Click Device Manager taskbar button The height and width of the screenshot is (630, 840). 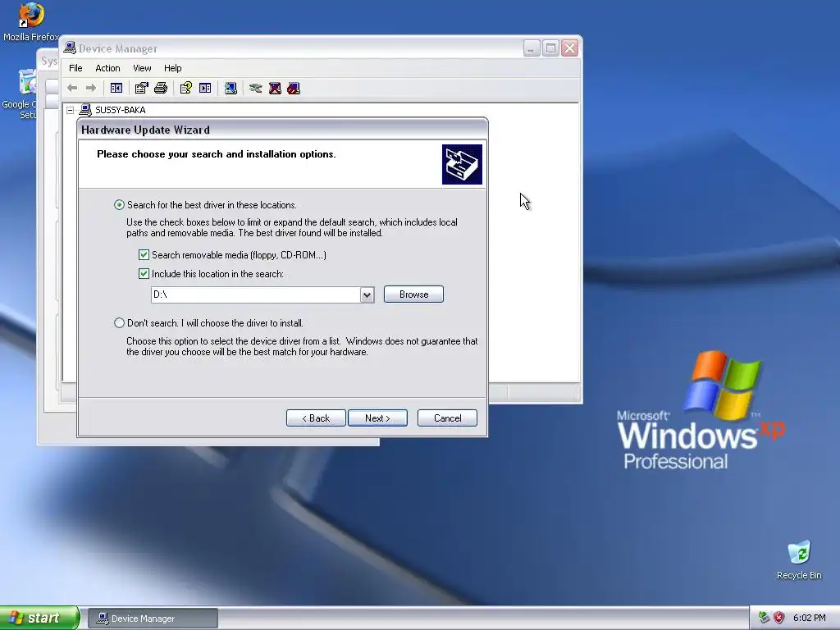click(x=153, y=619)
